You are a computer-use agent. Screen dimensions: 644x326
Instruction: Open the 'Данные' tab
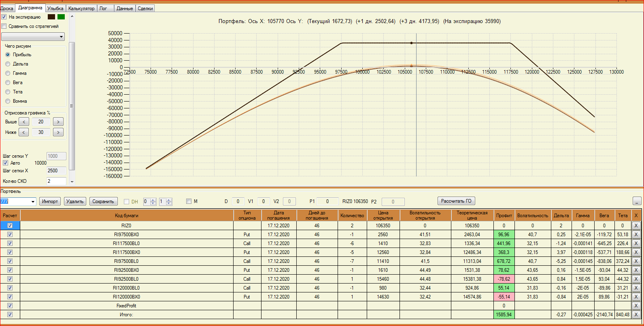click(125, 8)
